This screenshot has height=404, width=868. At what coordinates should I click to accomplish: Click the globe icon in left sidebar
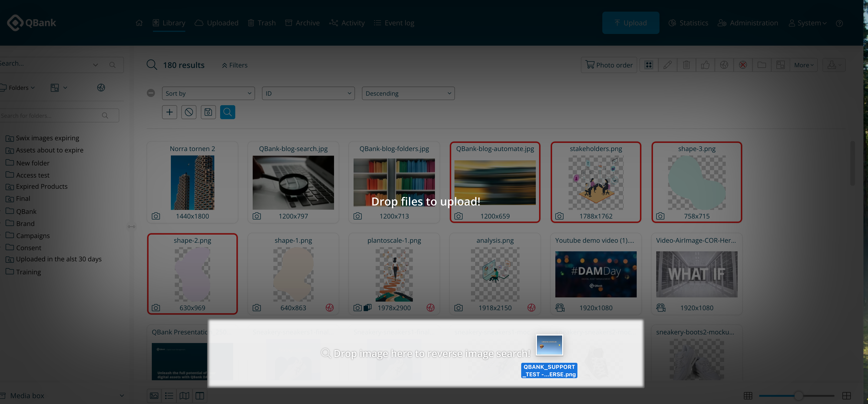point(101,88)
